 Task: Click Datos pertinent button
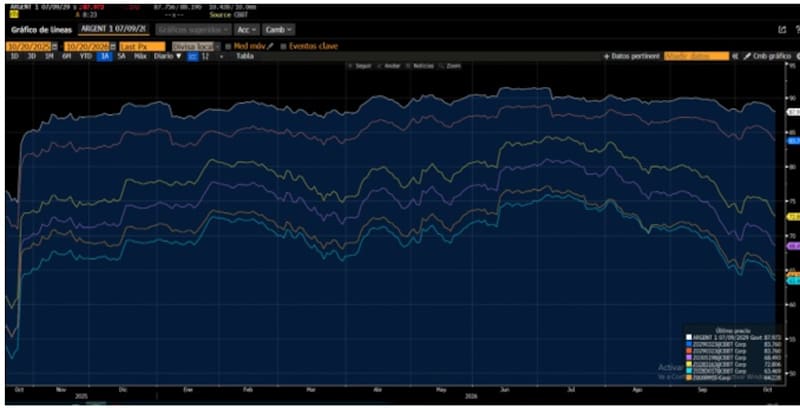click(x=632, y=56)
